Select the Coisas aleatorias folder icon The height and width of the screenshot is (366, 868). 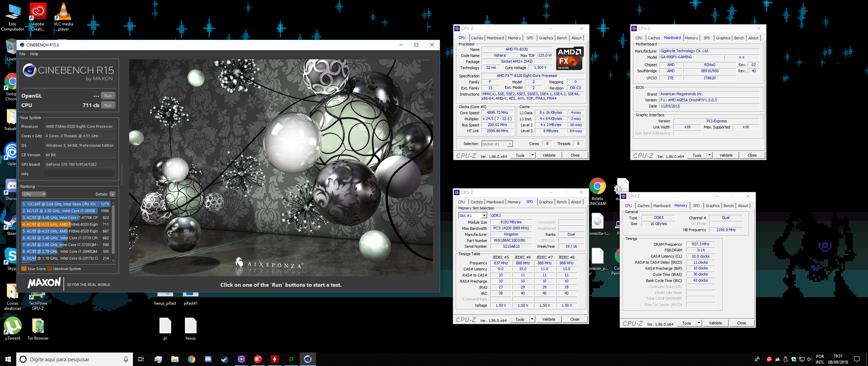[13, 297]
